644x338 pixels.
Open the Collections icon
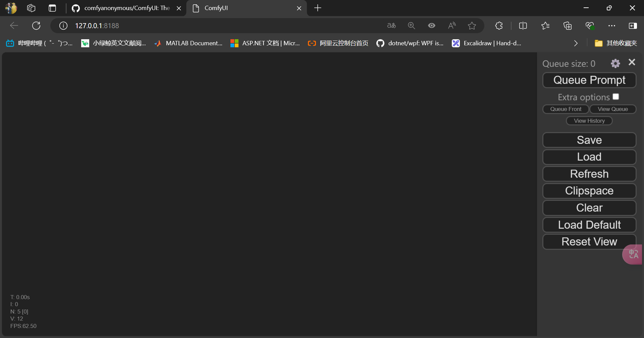click(568, 25)
